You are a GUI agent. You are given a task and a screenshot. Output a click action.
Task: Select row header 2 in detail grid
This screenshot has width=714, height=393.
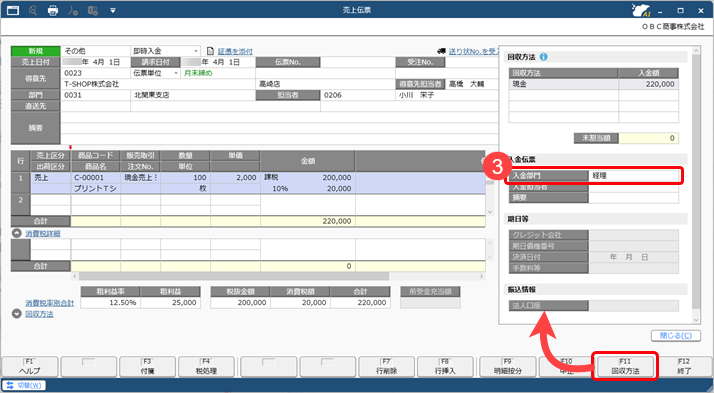coord(20,205)
